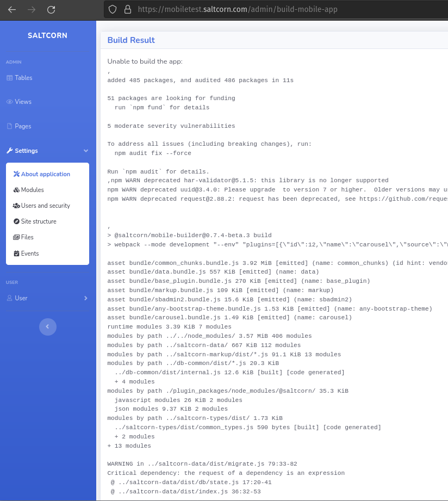The width and height of the screenshot is (448, 501).
Task: Select the Views eye icon
Action: tap(10, 102)
